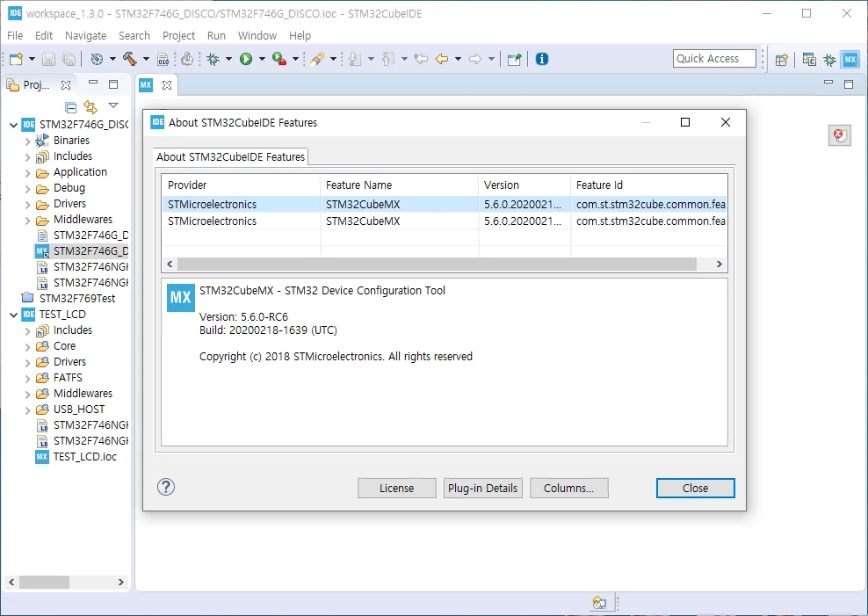The height and width of the screenshot is (616, 868).
Task: Click the dialog help question mark icon
Action: [166, 487]
